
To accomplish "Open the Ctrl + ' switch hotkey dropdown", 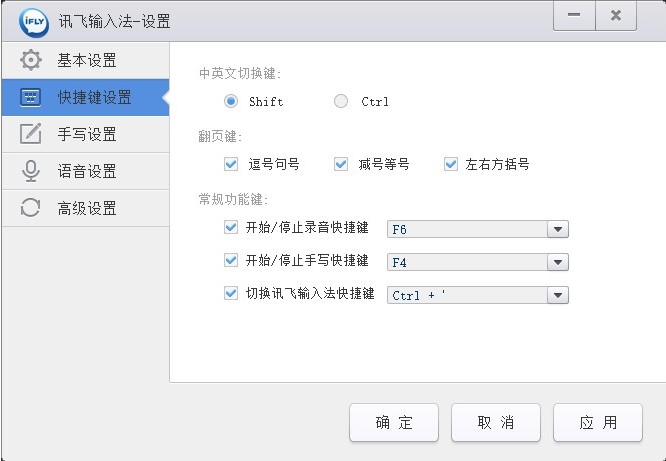I will click(558, 295).
